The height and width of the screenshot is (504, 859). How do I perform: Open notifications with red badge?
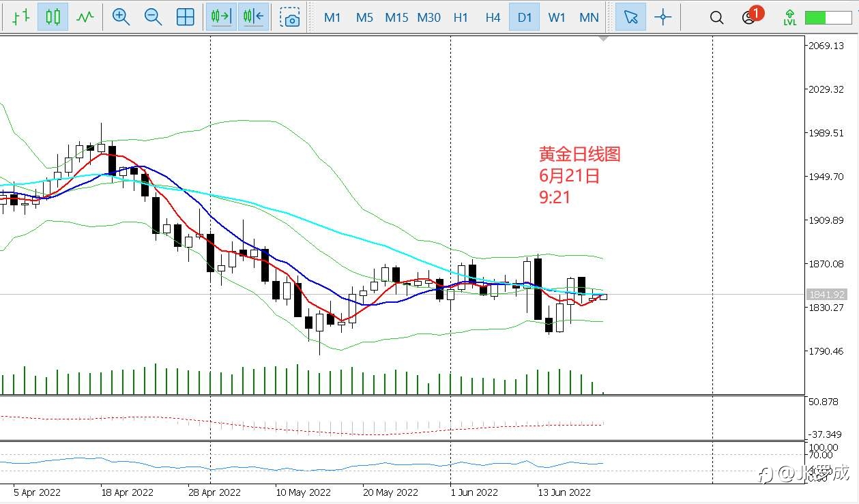751,16
